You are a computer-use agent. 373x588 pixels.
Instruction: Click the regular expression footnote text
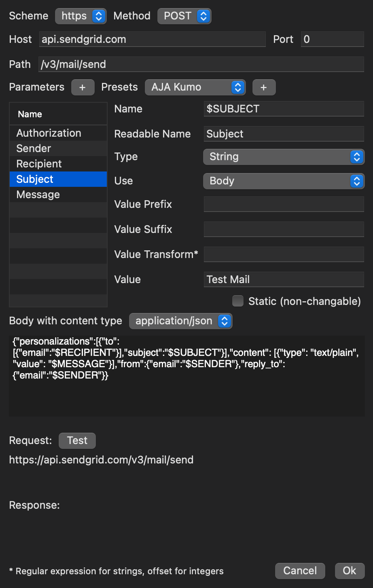[117, 571]
